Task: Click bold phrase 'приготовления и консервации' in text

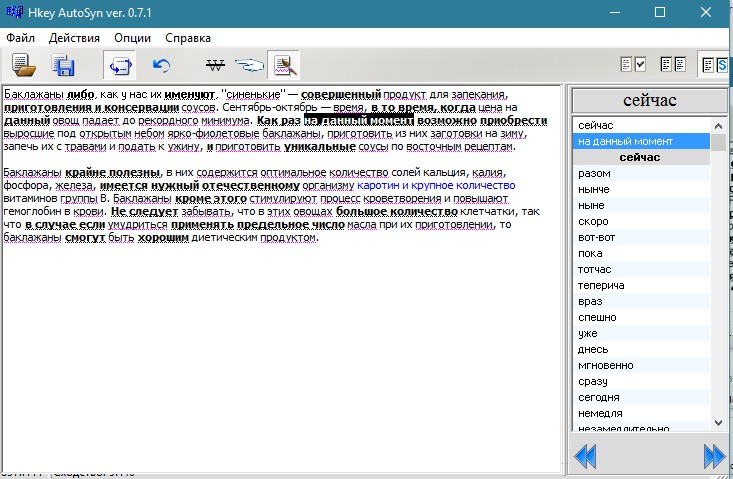Action: pos(91,107)
